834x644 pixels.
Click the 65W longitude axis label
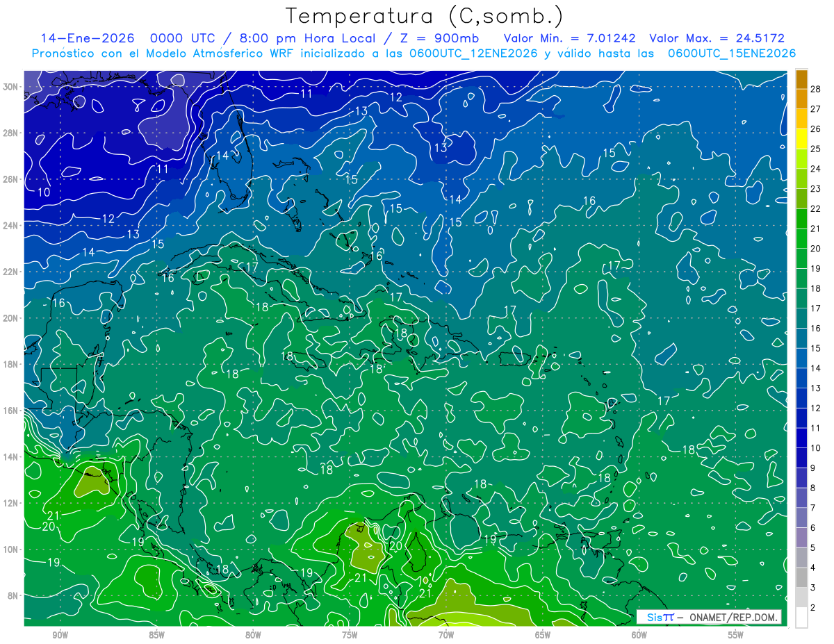[543, 635]
